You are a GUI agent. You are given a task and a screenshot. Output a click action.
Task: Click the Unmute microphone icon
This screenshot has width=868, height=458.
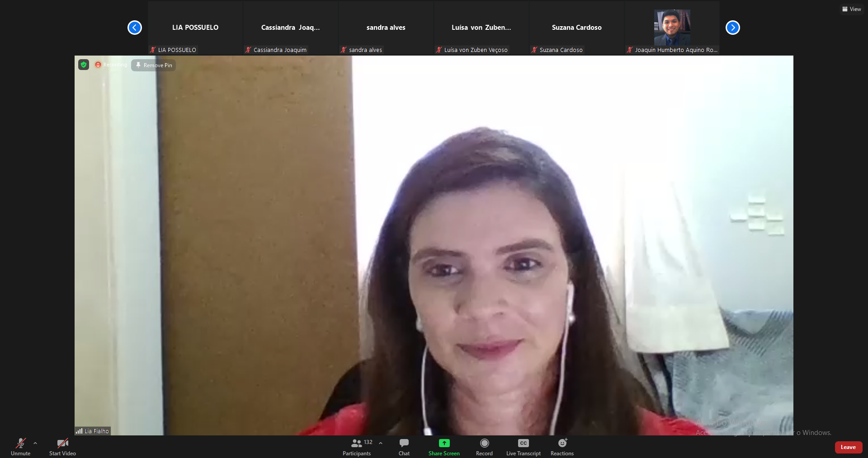pyautogui.click(x=20, y=444)
